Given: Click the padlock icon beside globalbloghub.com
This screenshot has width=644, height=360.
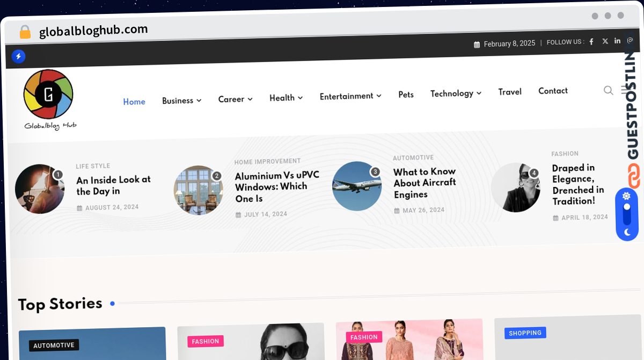Looking at the screenshot, I should [25, 32].
